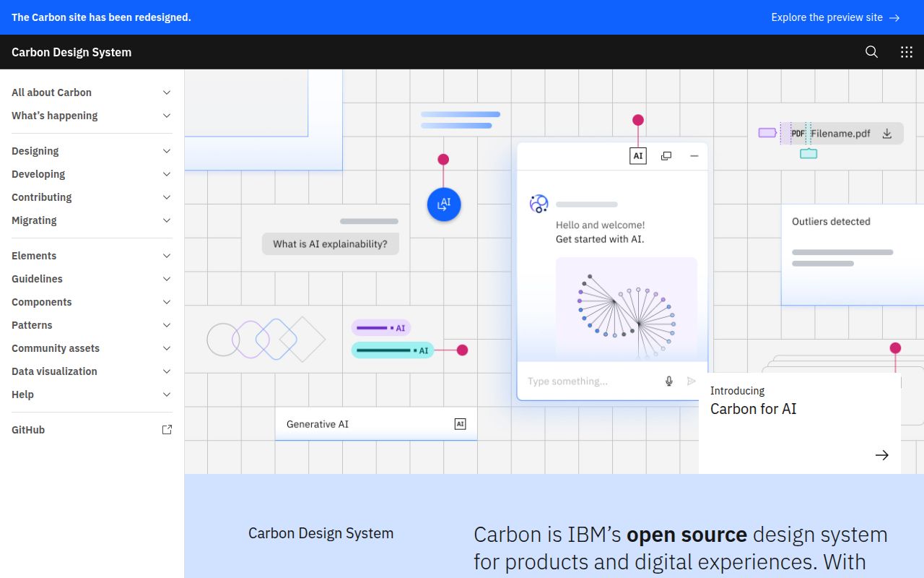Expand the Elements section chevron

[167, 256]
